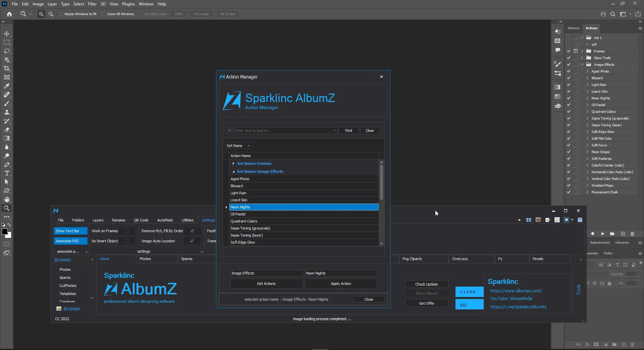Select the Gradient tool

[7, 138]
